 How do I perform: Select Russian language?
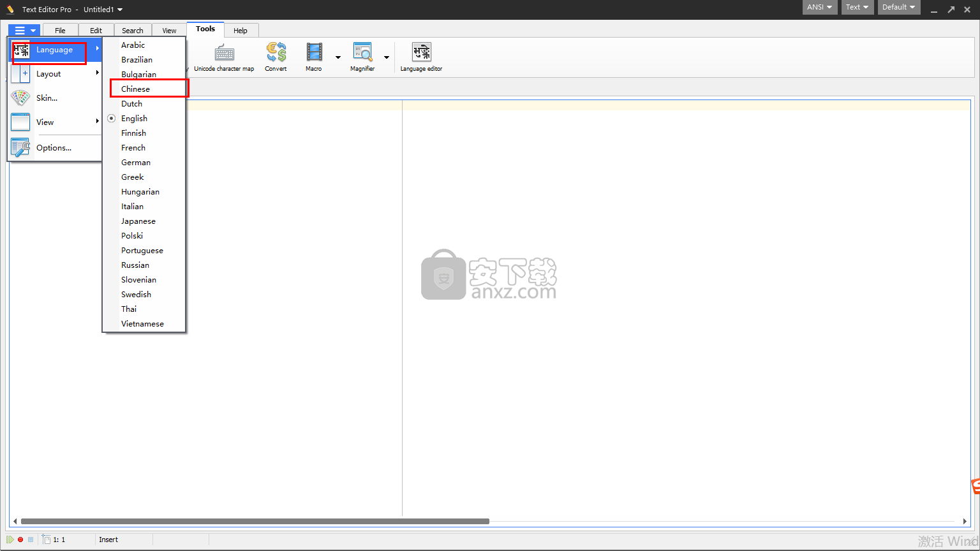144,265
